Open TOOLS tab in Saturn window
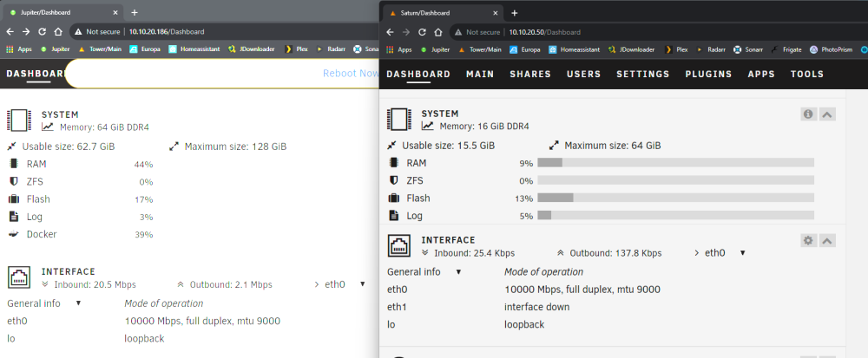 pyautogui.click(x=807, y=74)
